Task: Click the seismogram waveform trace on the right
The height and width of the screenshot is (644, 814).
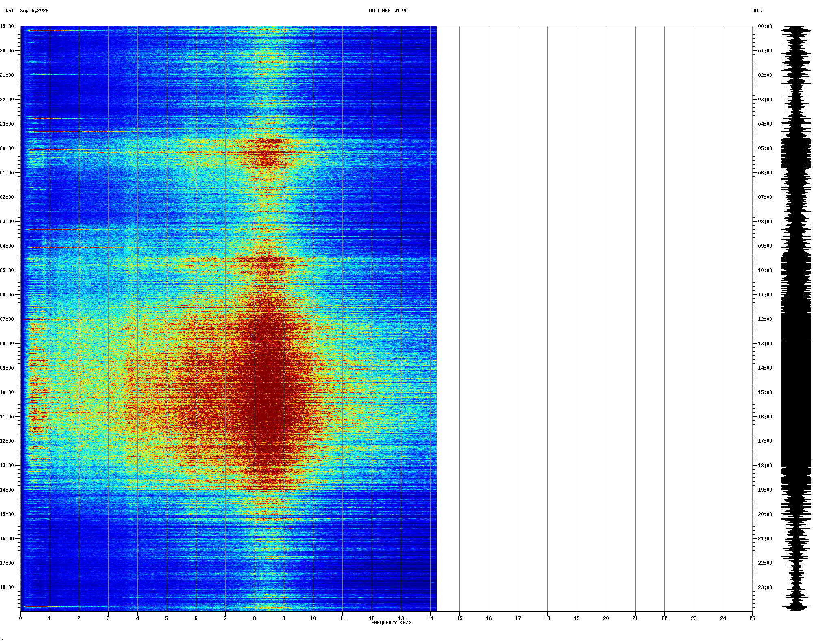Action: click(796, 319)
